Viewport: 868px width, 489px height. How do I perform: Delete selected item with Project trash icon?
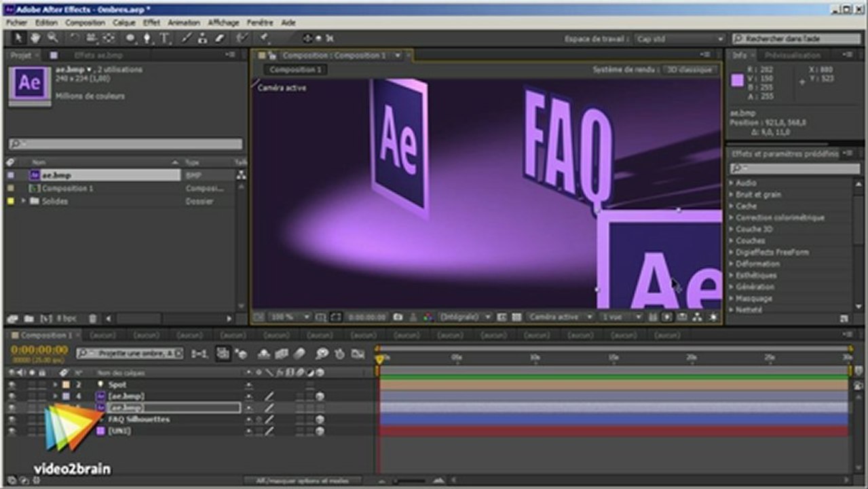tap(92, 318)
